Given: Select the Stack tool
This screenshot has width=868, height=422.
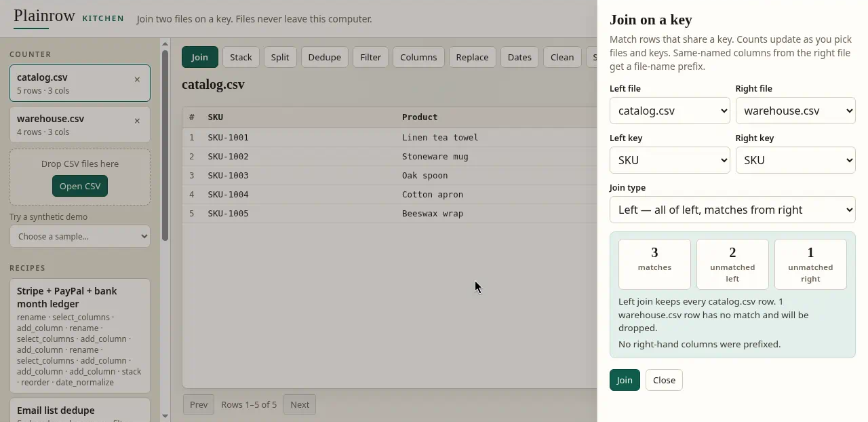Looking at the screenshot, I should click(241, 57).
